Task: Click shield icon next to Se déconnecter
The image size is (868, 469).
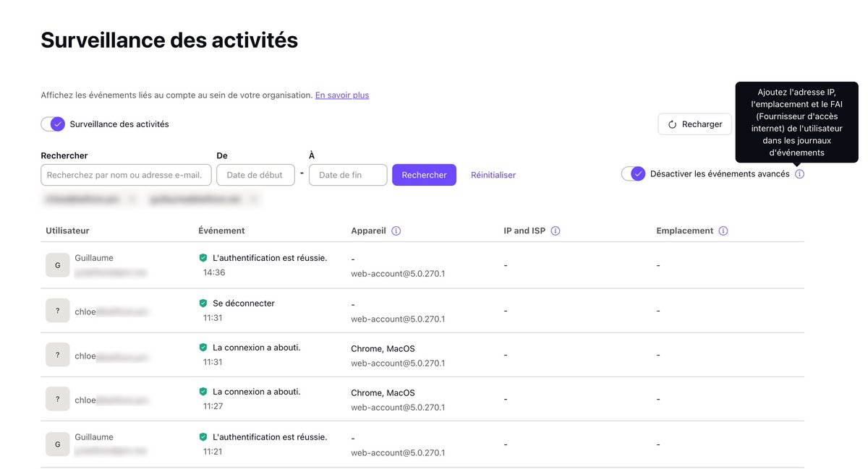Action: (203, 304)
